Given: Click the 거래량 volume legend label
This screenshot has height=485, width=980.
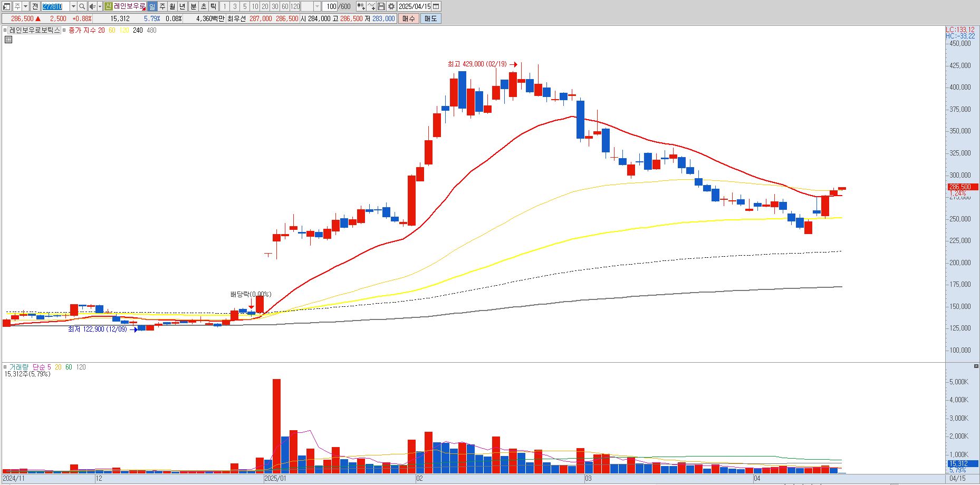Looking at the screenshot, I should 18,367.
